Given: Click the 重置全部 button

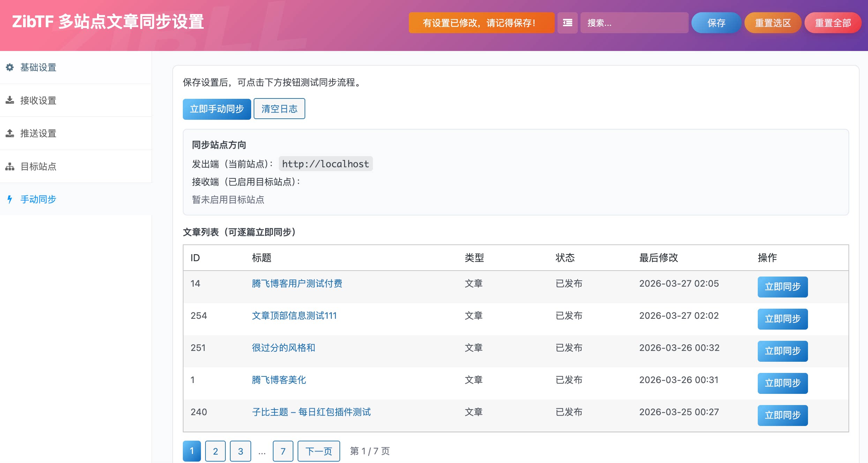Looking at the screenshot, I should pos(833,22).
